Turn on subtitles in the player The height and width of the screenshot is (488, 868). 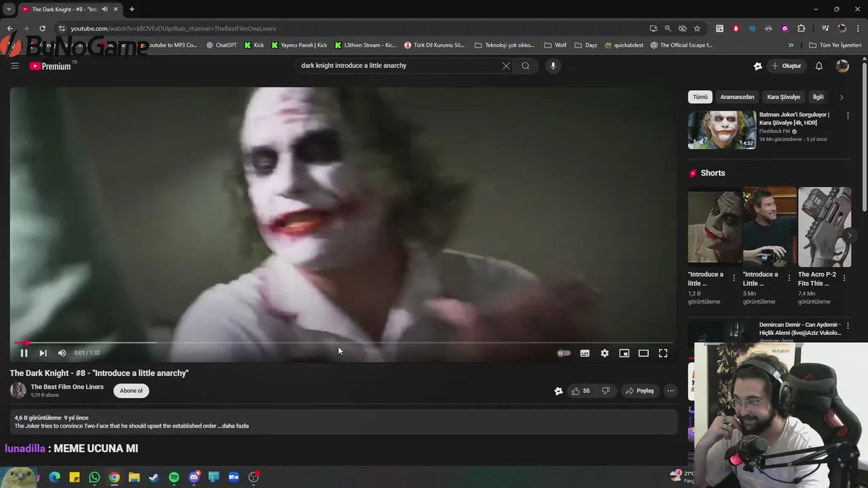[585, 353]
